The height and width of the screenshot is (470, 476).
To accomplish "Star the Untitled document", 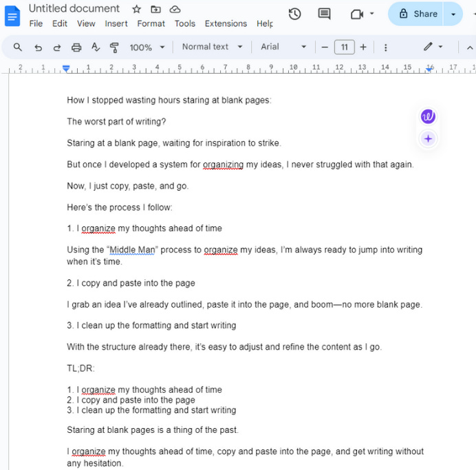I will click(137, 9).
